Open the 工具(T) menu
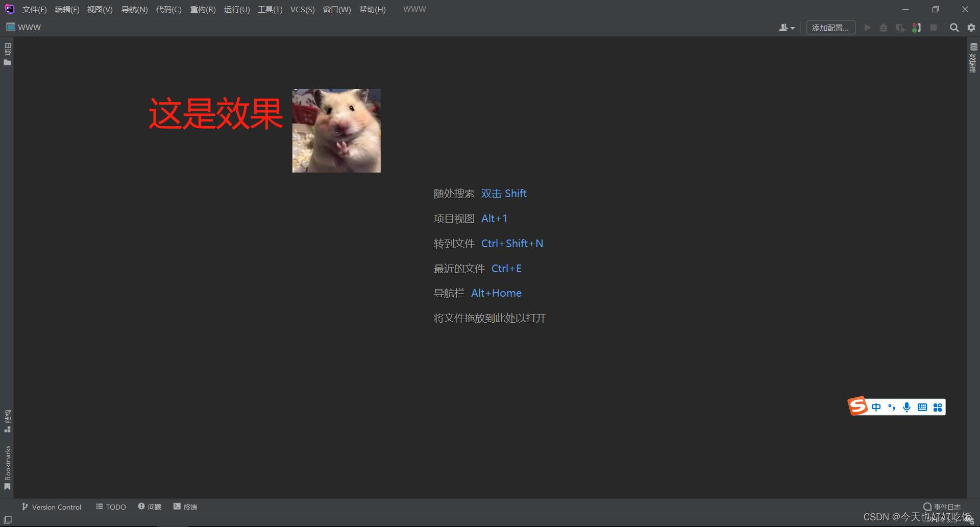 click(270, 9)
